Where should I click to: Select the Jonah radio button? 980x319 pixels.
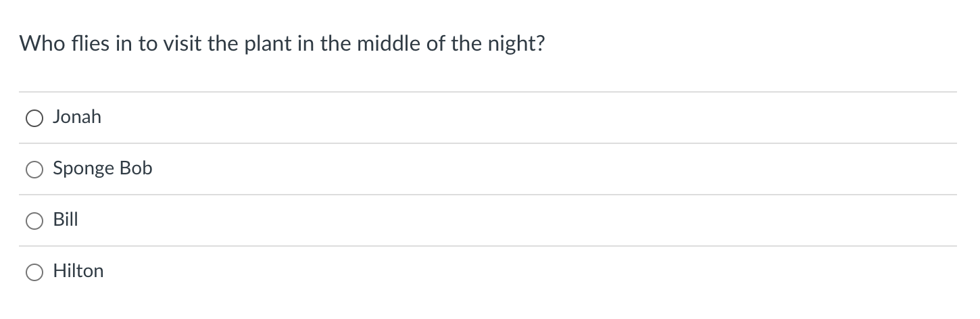point(34,118)
